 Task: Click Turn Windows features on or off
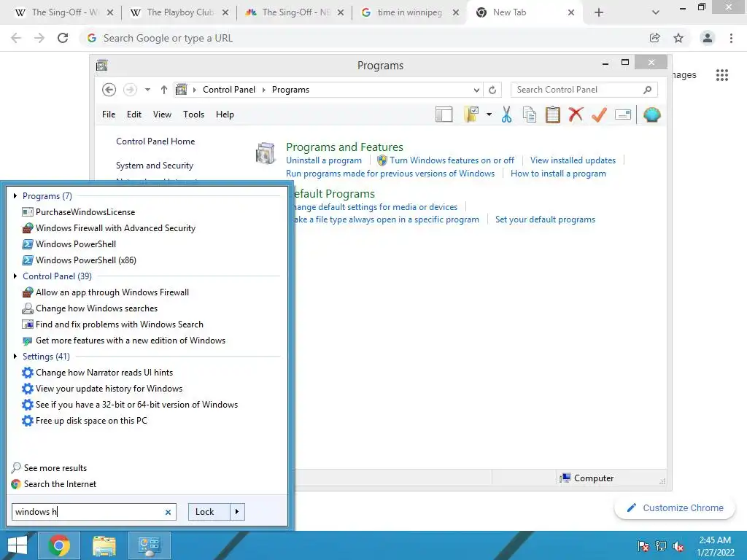(452, 160)
